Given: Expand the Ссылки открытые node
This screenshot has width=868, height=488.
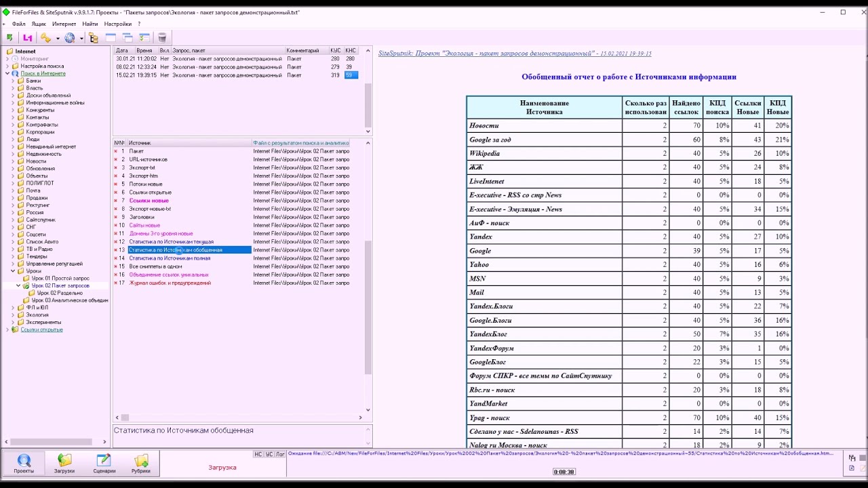Looking at the screenshot, I should tap(7, 330).
